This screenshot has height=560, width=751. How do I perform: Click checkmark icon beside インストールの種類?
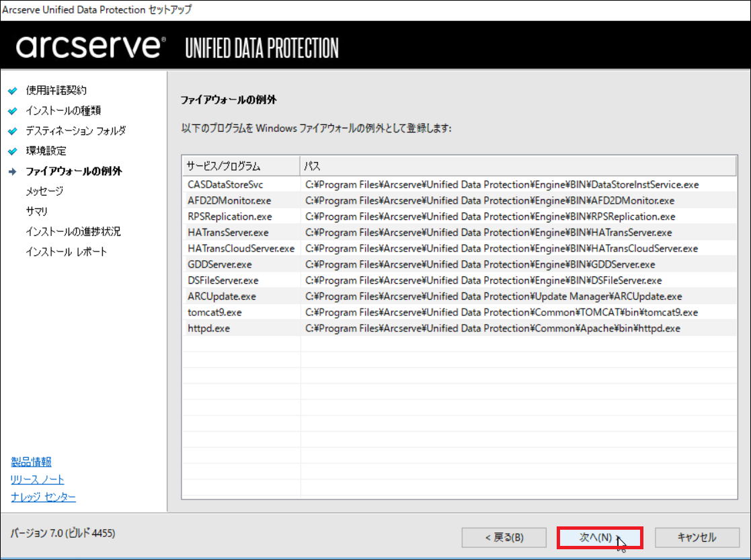pos(13,111)
